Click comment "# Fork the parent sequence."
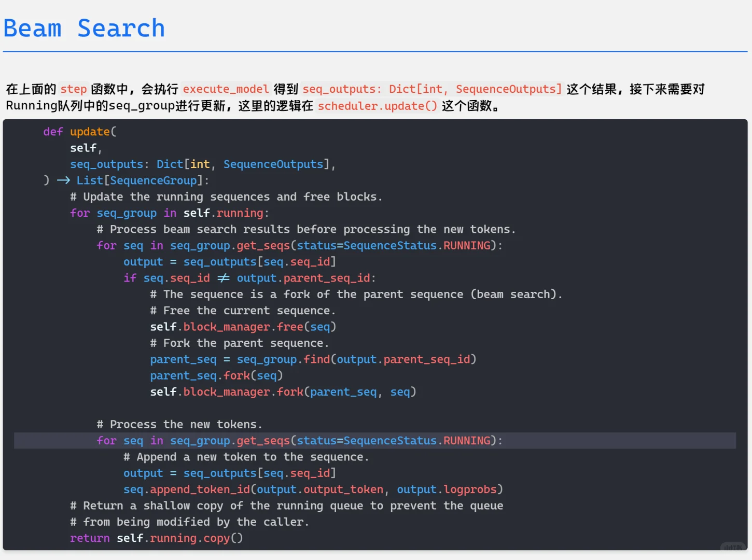This screenshot has height=560, width=752. [240, 343]
